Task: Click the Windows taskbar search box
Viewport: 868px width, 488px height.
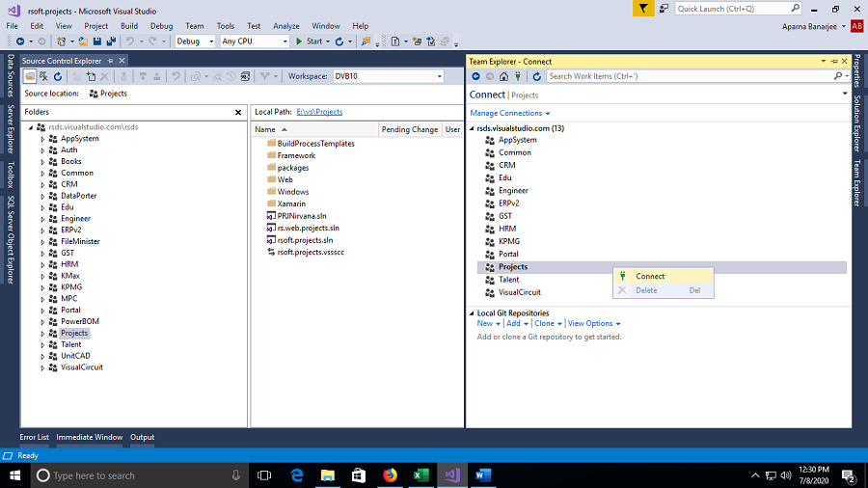Action: (138, 475)
